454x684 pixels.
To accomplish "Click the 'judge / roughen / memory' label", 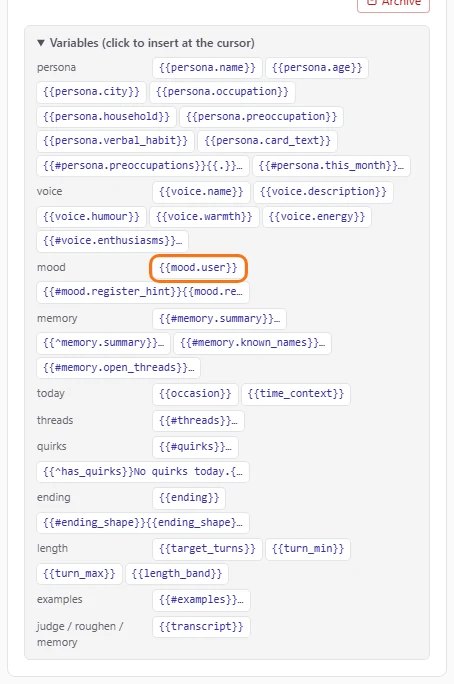I will tap(80, 635).
